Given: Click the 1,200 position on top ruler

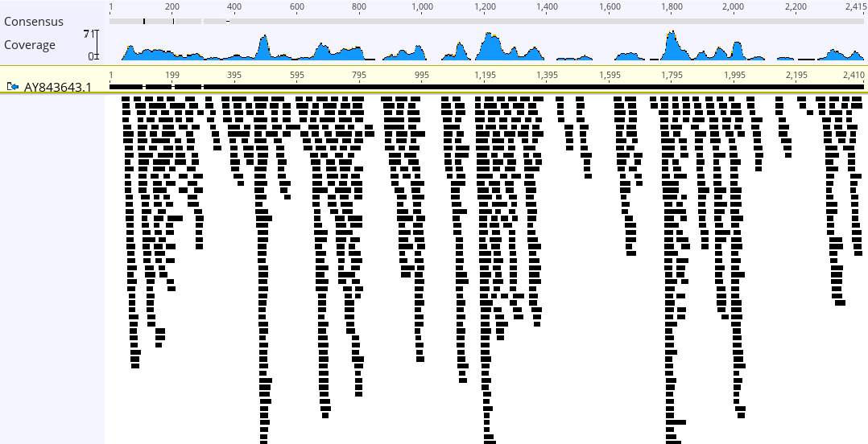Looking at the screenshot, I should (485, 6).
